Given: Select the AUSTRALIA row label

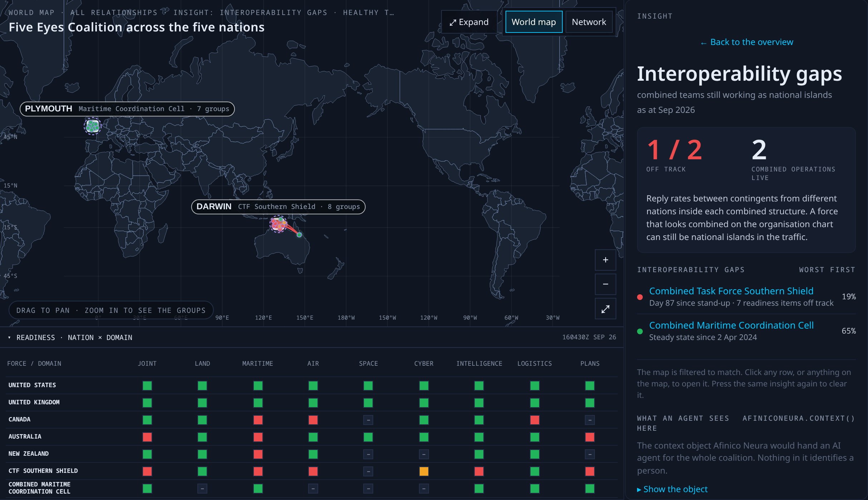Looking at the screenshot, I should (x=25, y=436).
